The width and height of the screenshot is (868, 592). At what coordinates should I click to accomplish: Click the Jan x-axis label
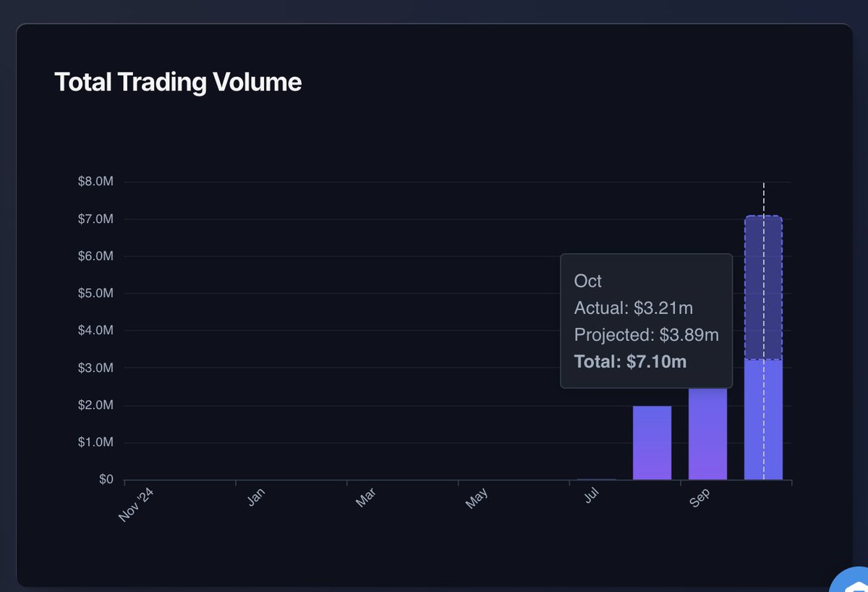pyautogui.click(x=257, y=497)
